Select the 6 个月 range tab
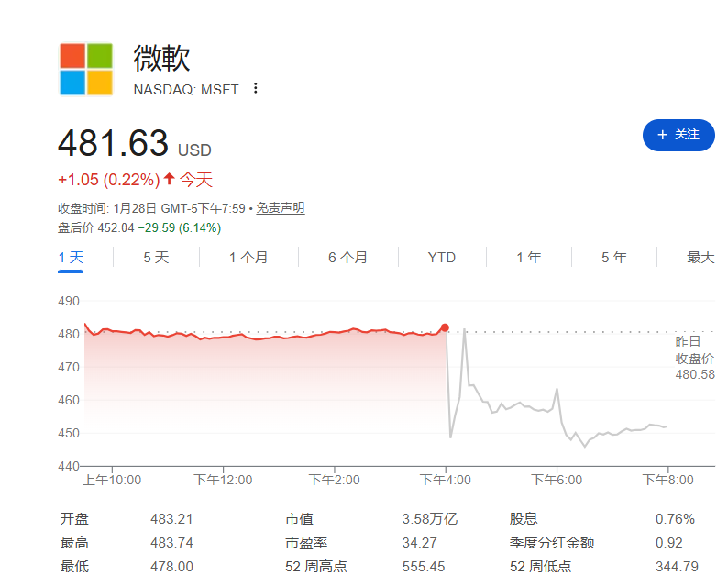This screenshot has height=587, width=728. click(x=347, y=258)
